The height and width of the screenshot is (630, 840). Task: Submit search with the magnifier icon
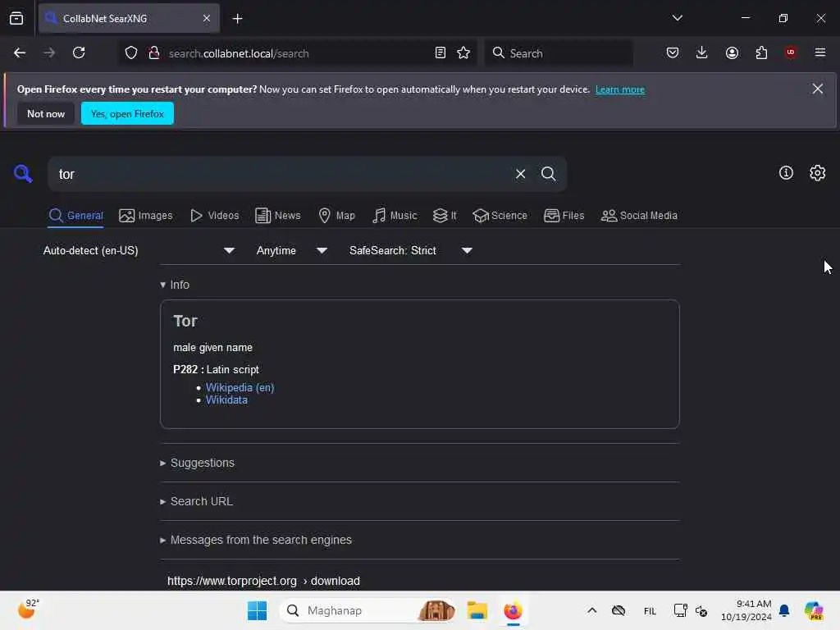click(548, 174)
